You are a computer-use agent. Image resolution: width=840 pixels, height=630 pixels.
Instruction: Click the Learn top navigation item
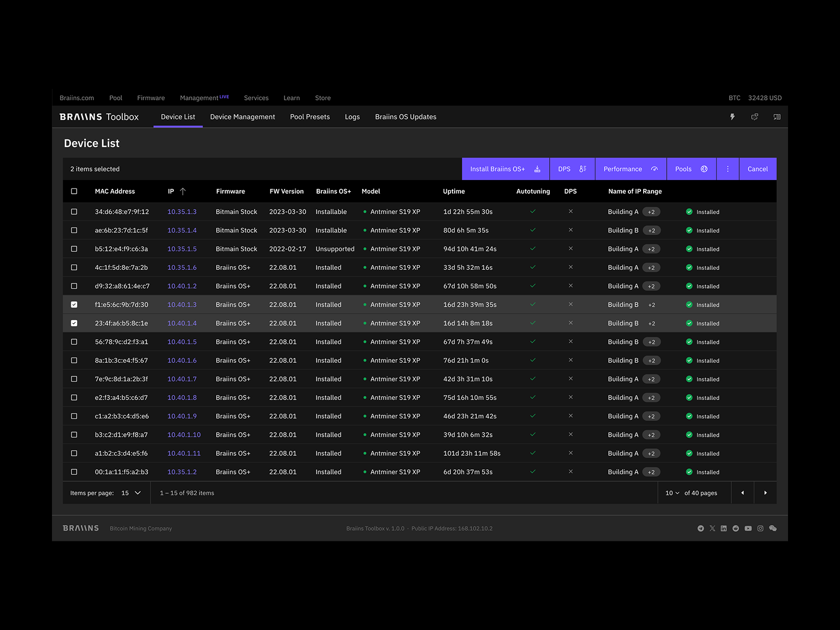tap(292, 98)
